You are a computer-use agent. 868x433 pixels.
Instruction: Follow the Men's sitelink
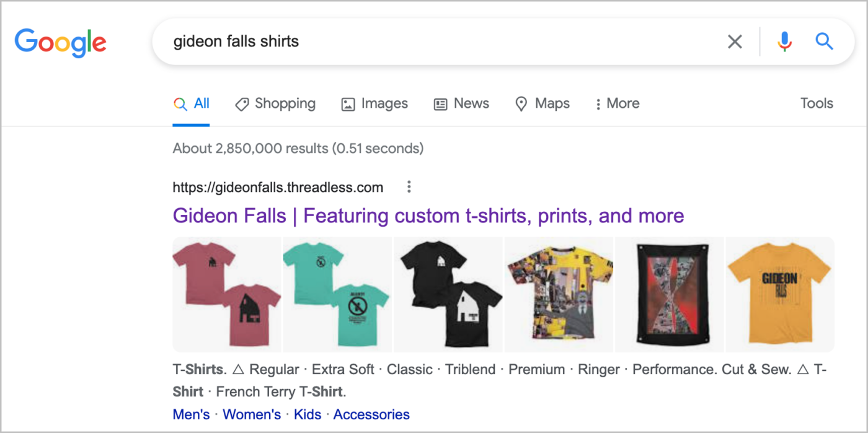coord(191,414)
